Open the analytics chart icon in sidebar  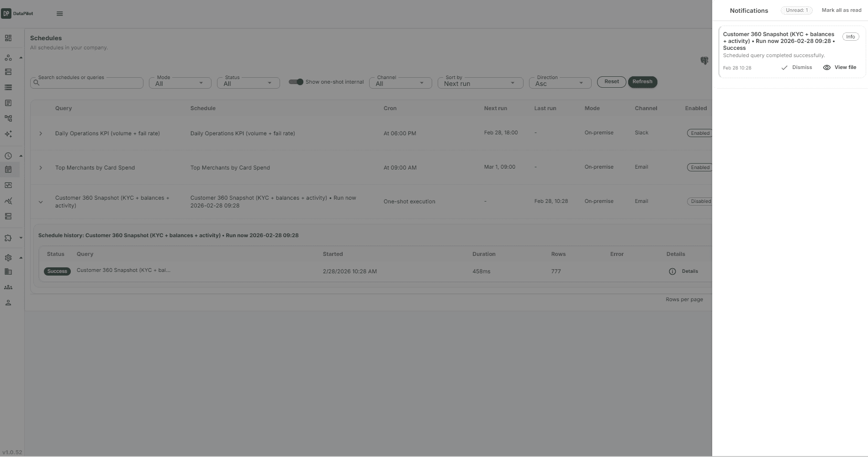8,201
